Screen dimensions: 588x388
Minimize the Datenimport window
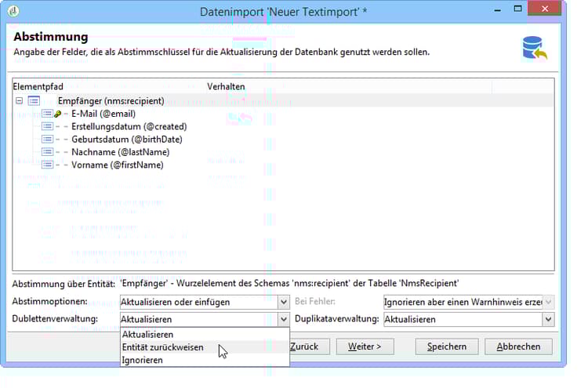click(498, 9)
